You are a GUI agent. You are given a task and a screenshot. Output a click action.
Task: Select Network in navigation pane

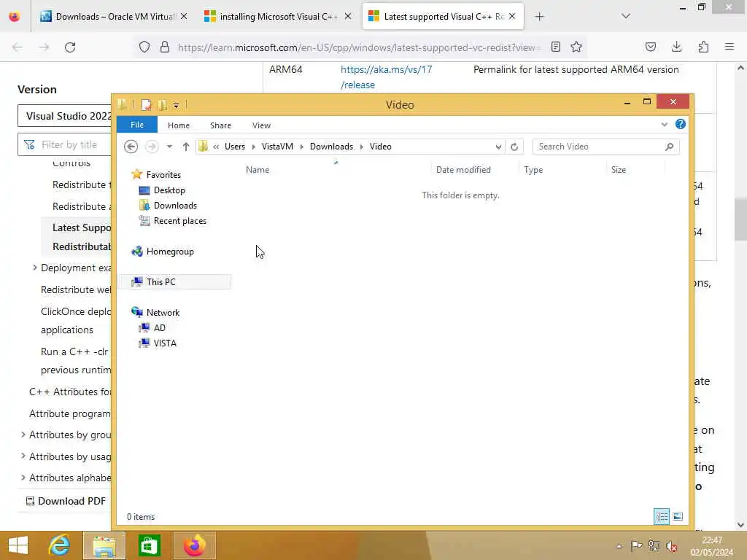pos(163,312)
